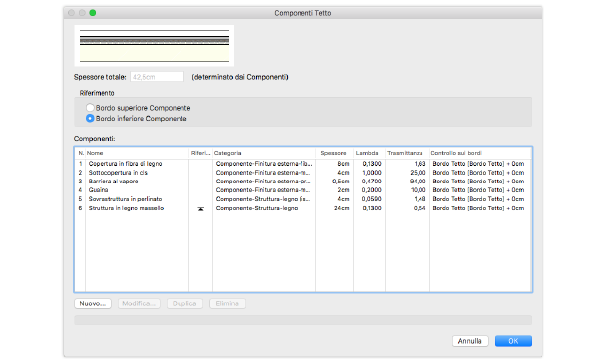Click the Elimina button
This screenshot has width=602, height=364.
(227, 303)
